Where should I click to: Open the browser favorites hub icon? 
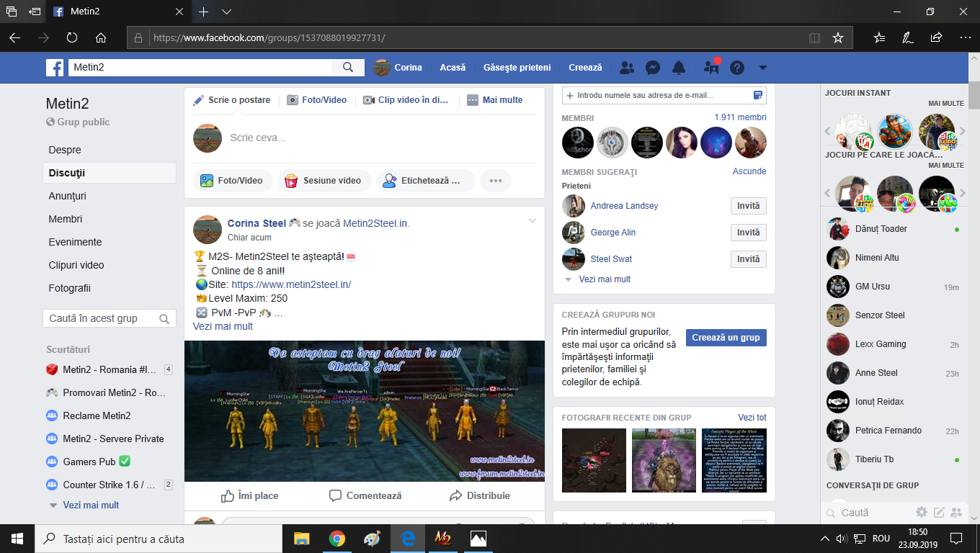pyautogui.click(x=879, y=37)
